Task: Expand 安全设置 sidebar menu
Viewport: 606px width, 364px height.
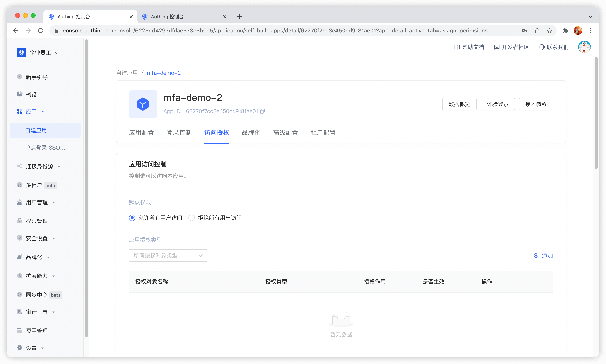Action: pos(37,238)
